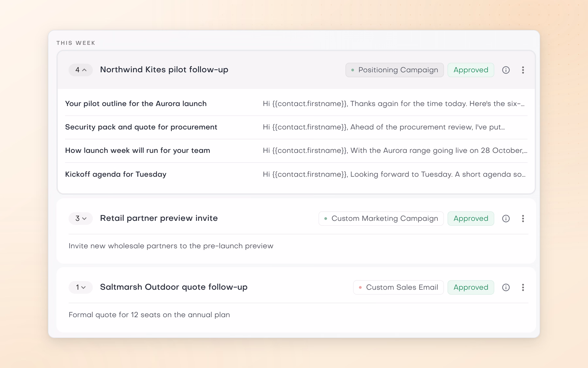
Task: Select the Northwind Kites pilot follow-up title
Action: (164, 70)
